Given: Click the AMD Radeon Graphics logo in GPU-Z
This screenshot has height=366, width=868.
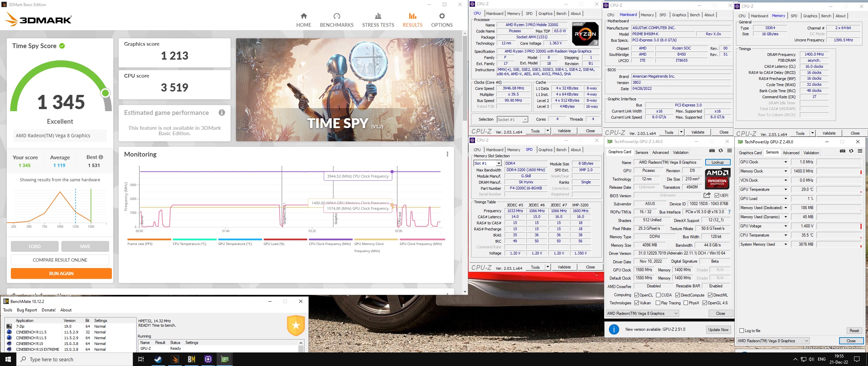Looking at the screenshot, I should [717, 178].
